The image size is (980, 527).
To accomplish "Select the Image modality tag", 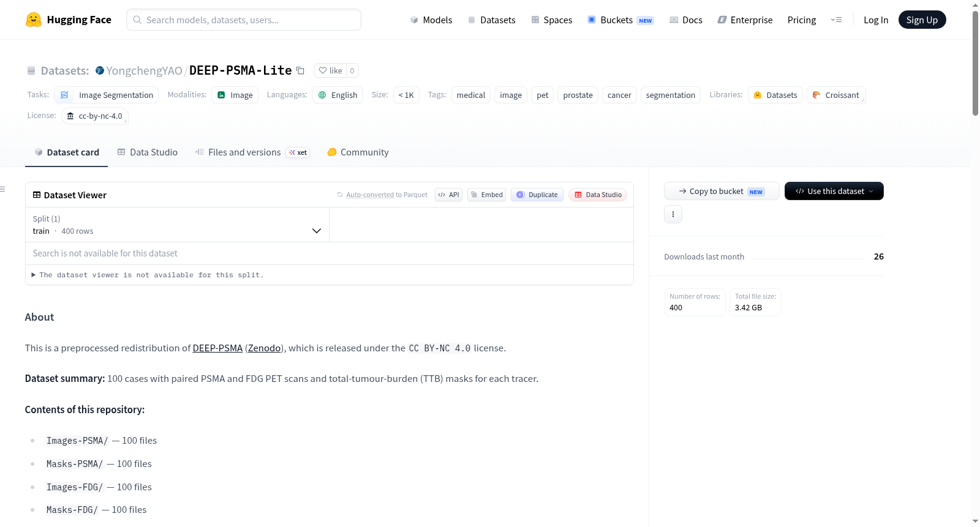I will click(235, 95).
